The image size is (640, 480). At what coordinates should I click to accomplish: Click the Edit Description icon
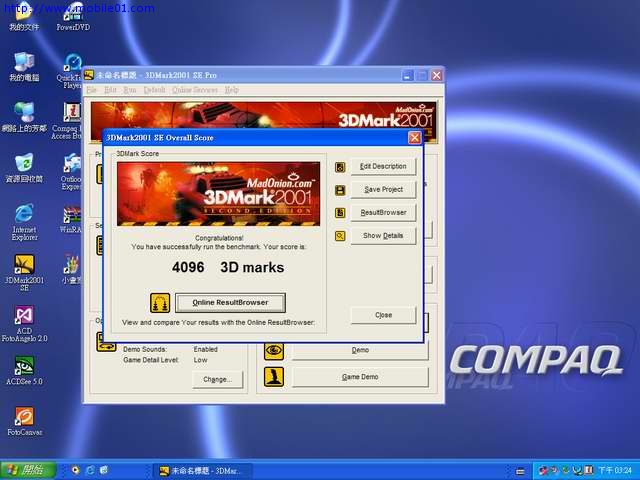tap(340, 167)
